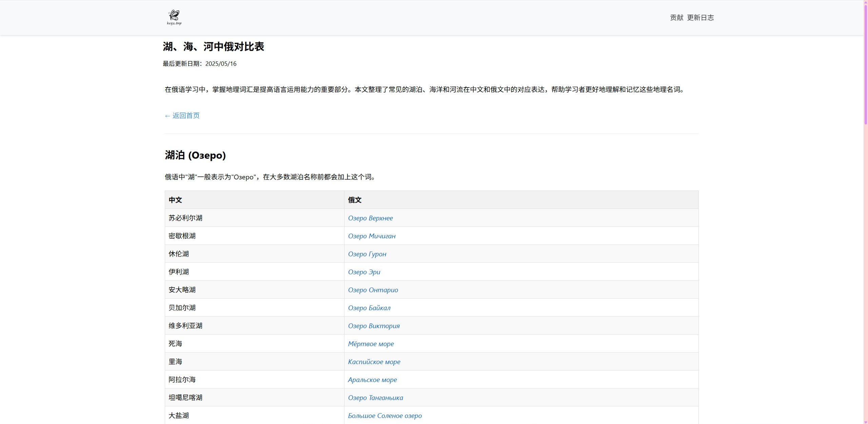Open the Каспийское море link
This screenshot has width=868, height=424.
pos(374,362)
